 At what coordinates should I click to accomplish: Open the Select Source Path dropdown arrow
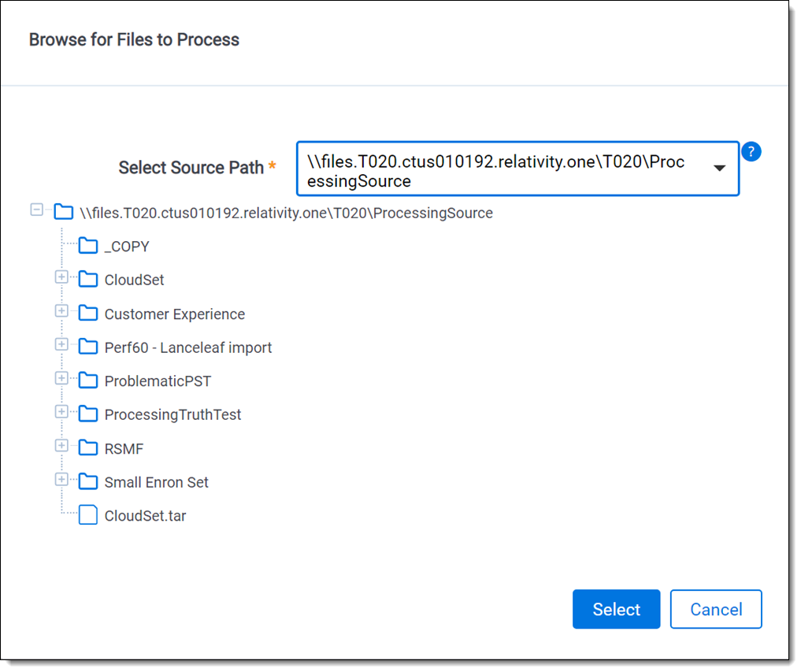pyautogui.click(x=719, y=168)
